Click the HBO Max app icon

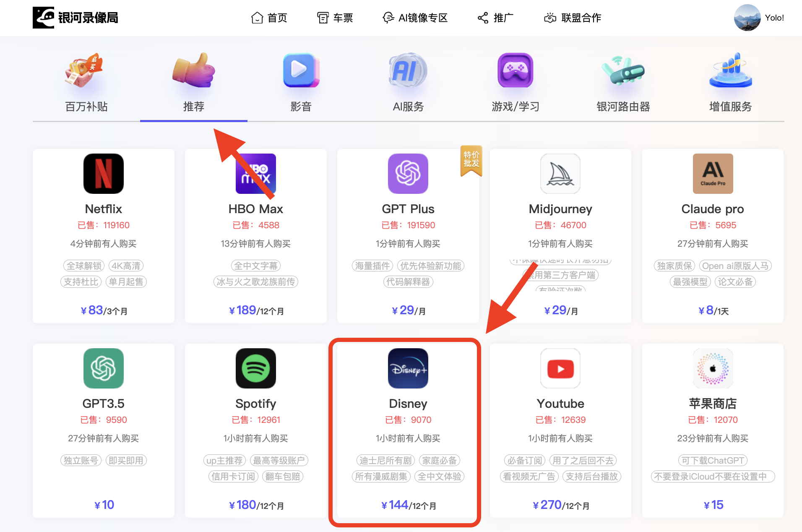point(256,174)
